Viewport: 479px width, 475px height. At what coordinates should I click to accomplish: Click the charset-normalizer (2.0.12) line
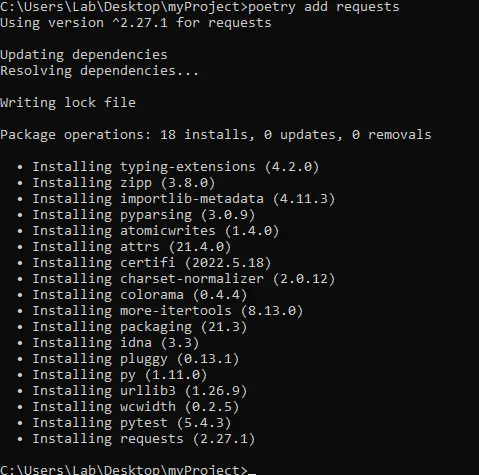pos(176,279)
